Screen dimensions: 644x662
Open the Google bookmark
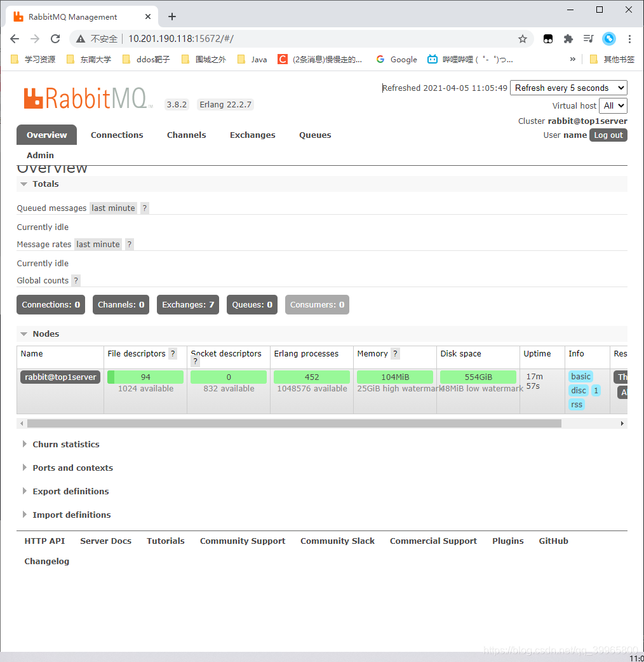(397, 60)
